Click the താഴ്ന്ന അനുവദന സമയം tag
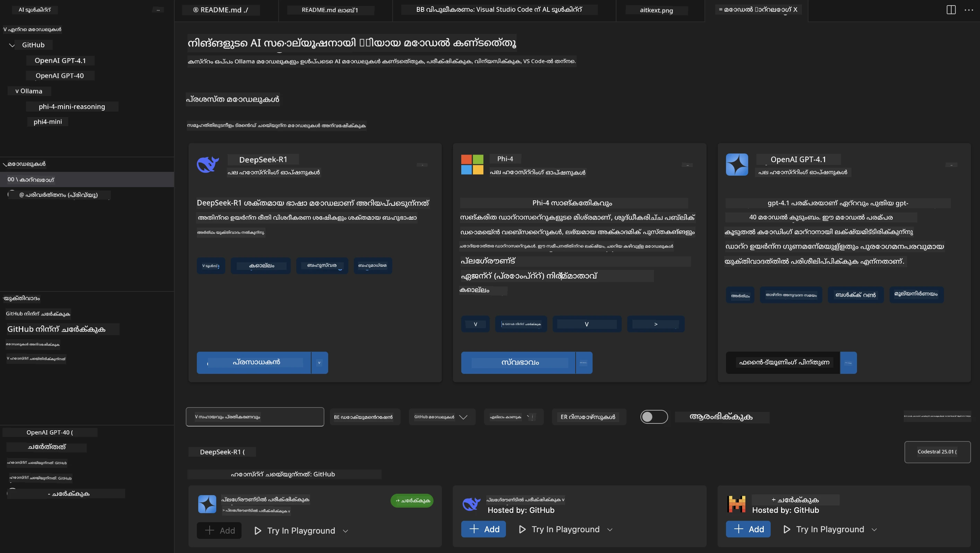This screenshot has height=553, width=980. pyautogui.click(x=791, y=295)
